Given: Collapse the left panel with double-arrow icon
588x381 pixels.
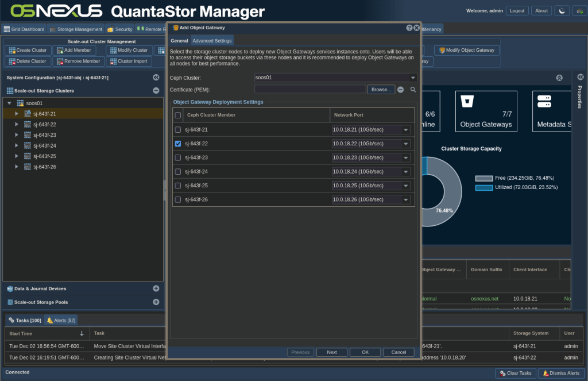Looking at the screenshot, I should pyautogui.click(x=156, y=78).
